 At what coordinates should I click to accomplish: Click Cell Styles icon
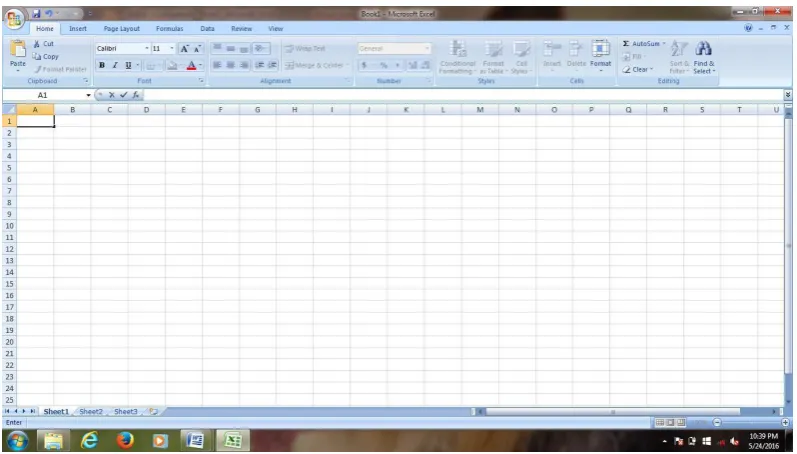tap(522, 50)
